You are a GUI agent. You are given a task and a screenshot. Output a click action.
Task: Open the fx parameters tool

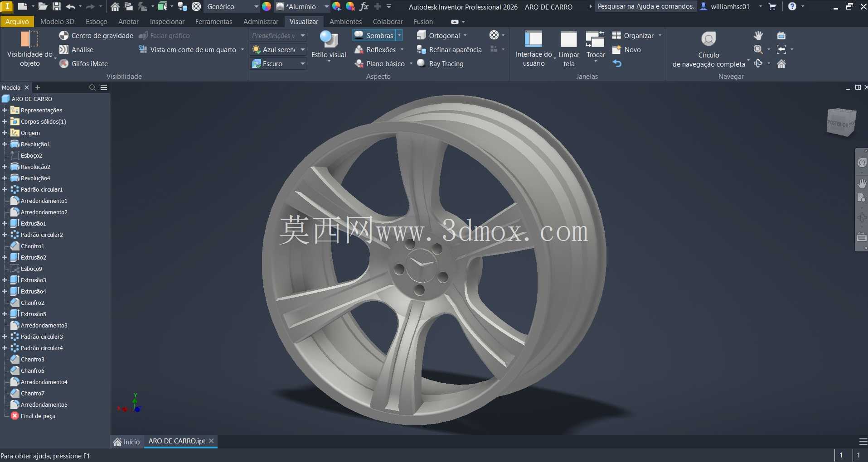(364, 6)
